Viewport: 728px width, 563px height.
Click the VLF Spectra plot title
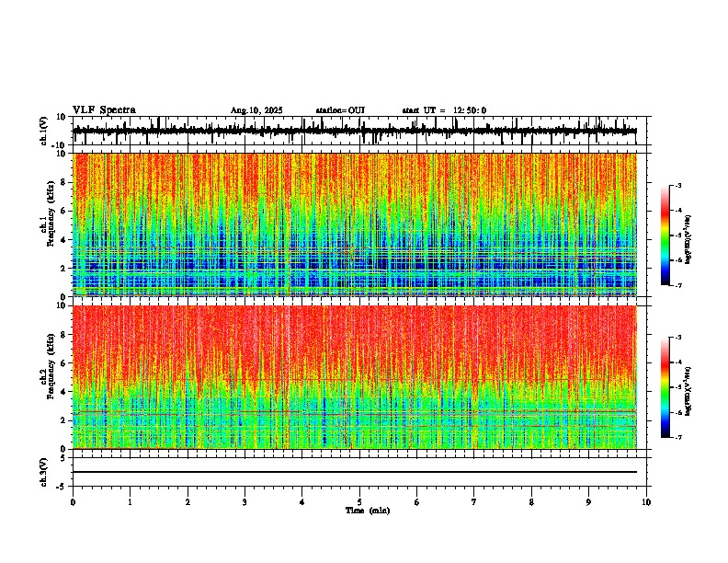click(104, 110)
